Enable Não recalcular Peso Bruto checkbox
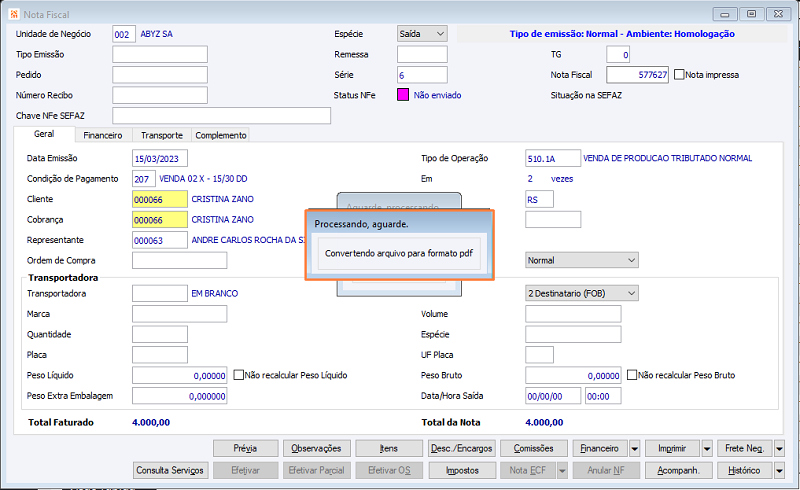Image resolution: width=800 pixels, height=490 pixels. [x=632, y=375]
